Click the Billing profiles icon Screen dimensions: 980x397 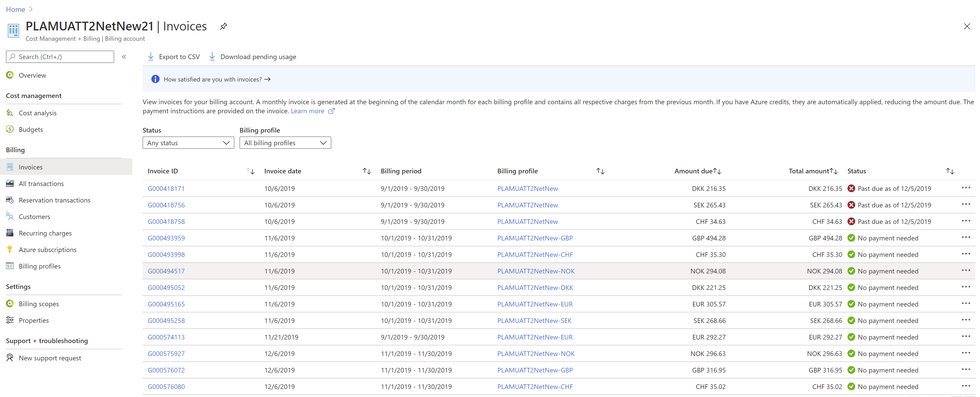[10, 266]
